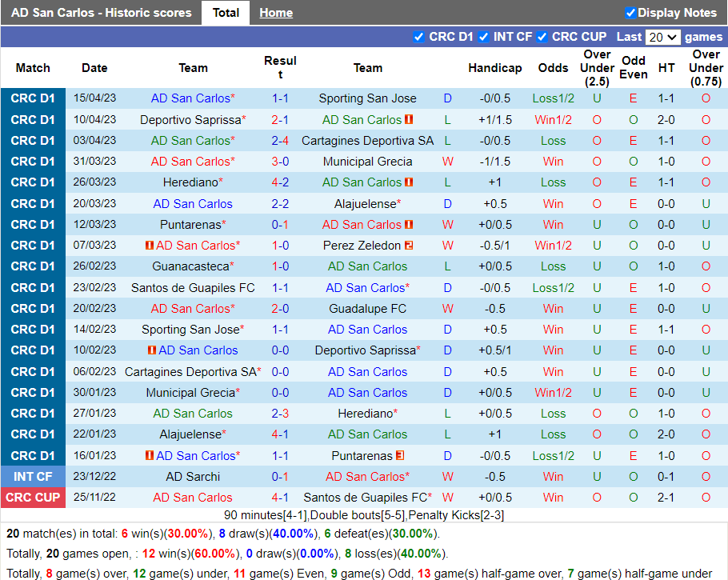The height and width of the screenshot is (580, 728).
Task: Click the red card '3' icon beside Puntarenas
Action: coord(400,456)
